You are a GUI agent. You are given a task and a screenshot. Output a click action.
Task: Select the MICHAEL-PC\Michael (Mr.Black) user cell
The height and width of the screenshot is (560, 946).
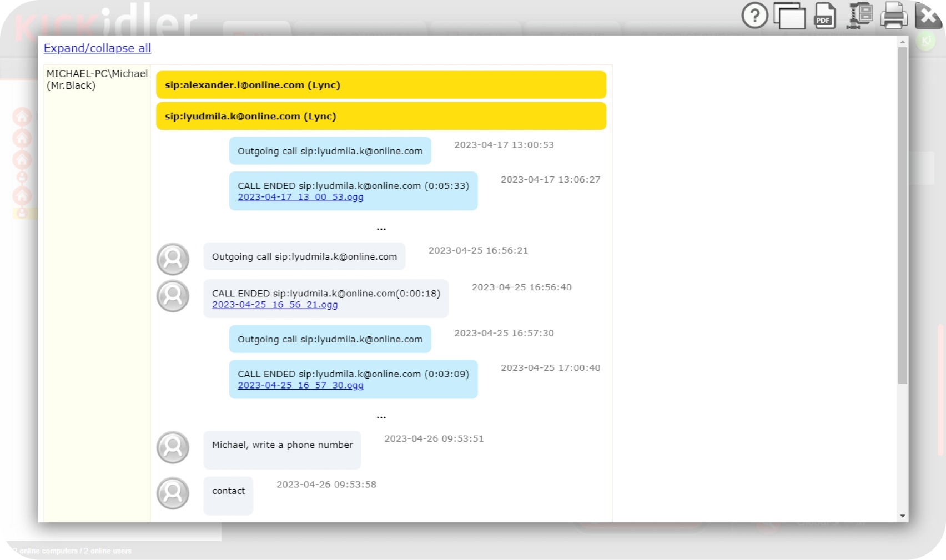(x=97, y=79)
